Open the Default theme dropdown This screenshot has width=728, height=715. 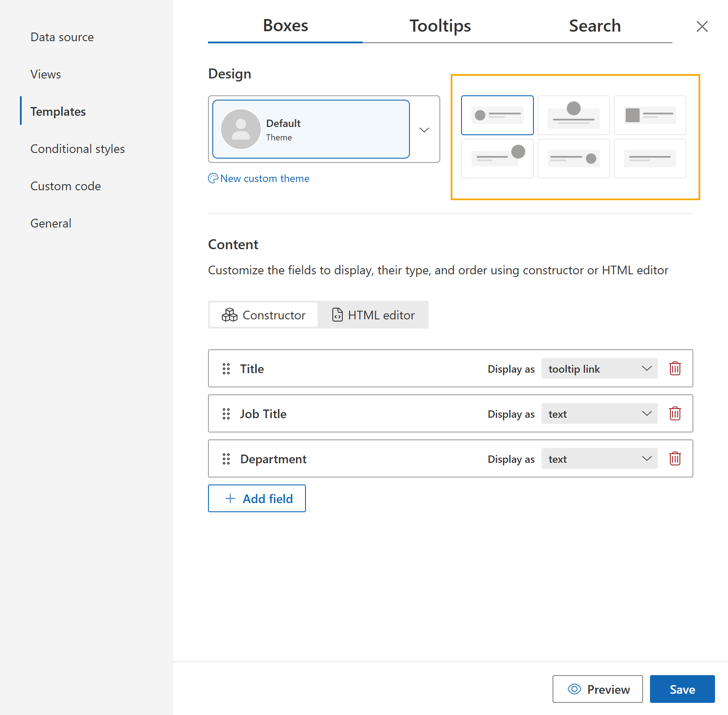coord(424,129)
